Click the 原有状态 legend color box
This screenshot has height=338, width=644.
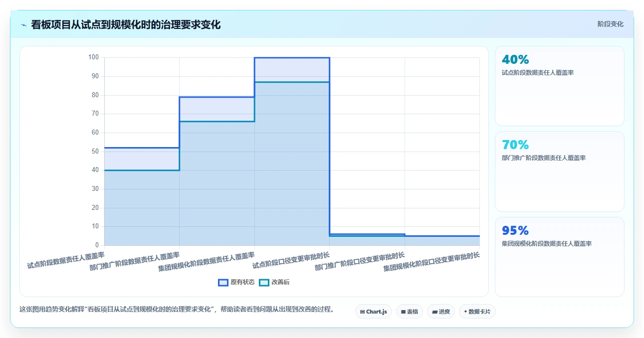pyautogui.click(x=223, y=282)
